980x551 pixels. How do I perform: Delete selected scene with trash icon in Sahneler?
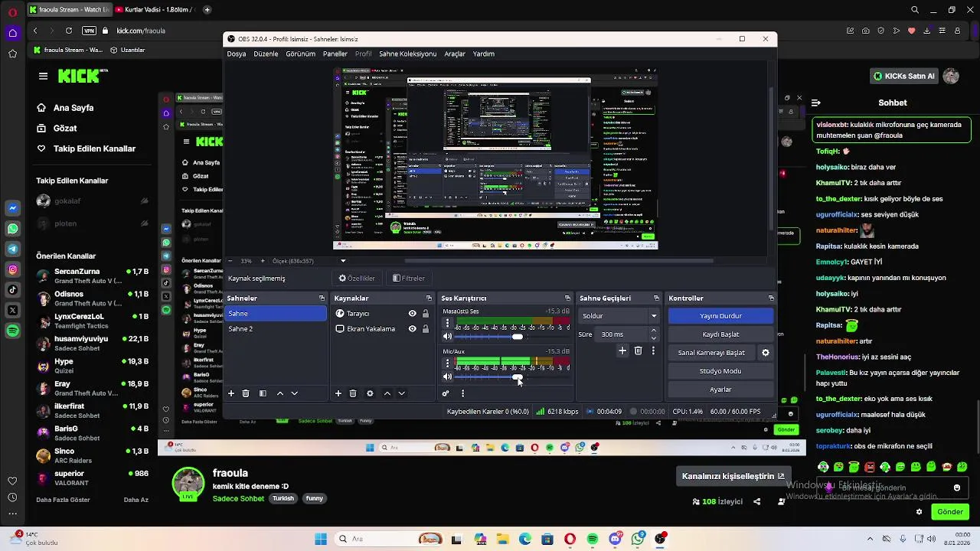246,393
